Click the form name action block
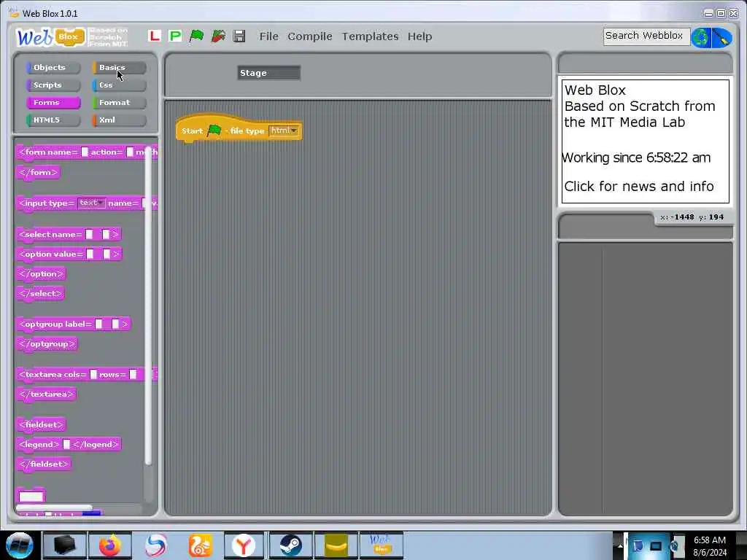747x560 pixels. click(87, 152)
